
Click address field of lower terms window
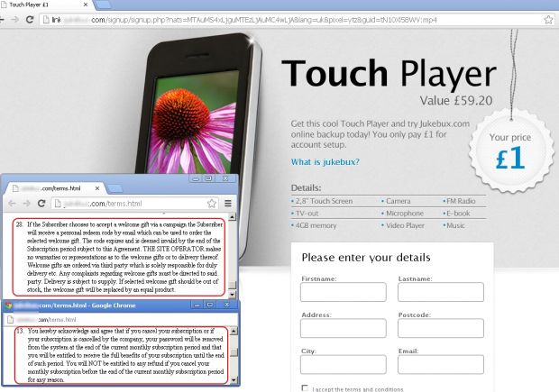pyautogui.click(x=121, y=320)
